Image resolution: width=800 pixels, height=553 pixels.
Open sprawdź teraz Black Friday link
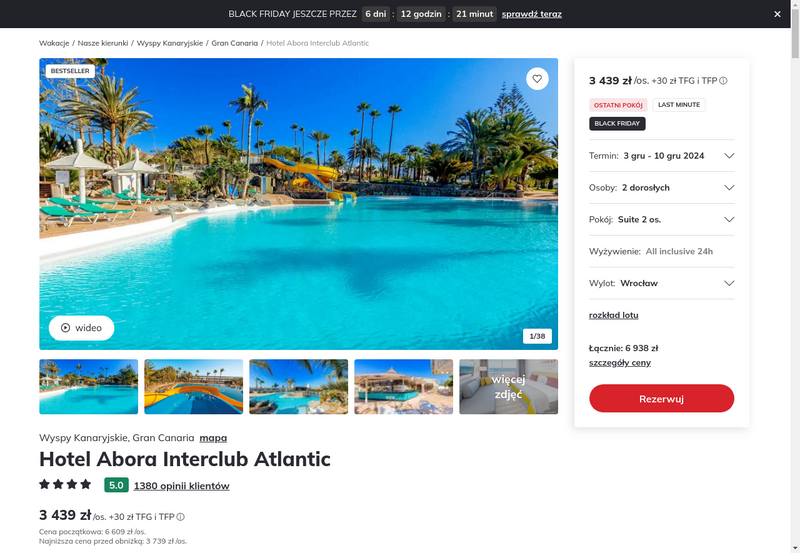point(532,14)
